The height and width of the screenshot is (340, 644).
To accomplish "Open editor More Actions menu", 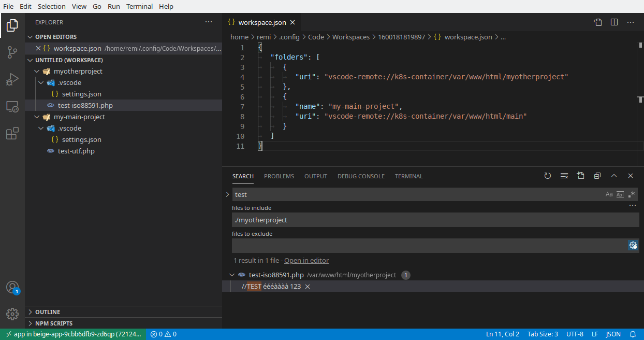I will 631,22.
